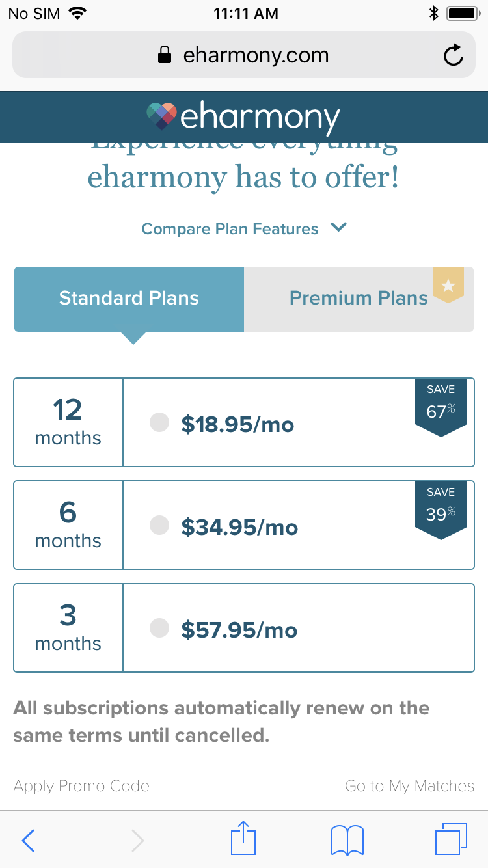Switch to the Standard Plans tab
Image resolution: width=488 pixels, height=868 pixels.
[x=129, y=299]
